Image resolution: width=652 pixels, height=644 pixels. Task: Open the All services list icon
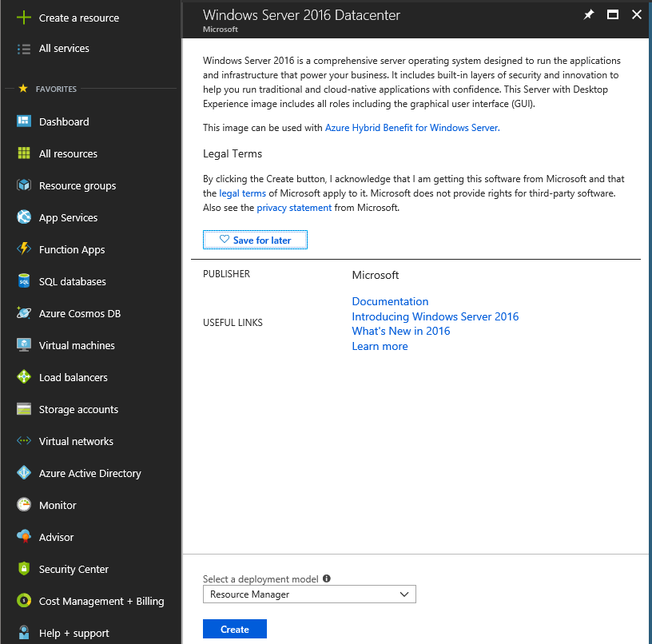24,49
